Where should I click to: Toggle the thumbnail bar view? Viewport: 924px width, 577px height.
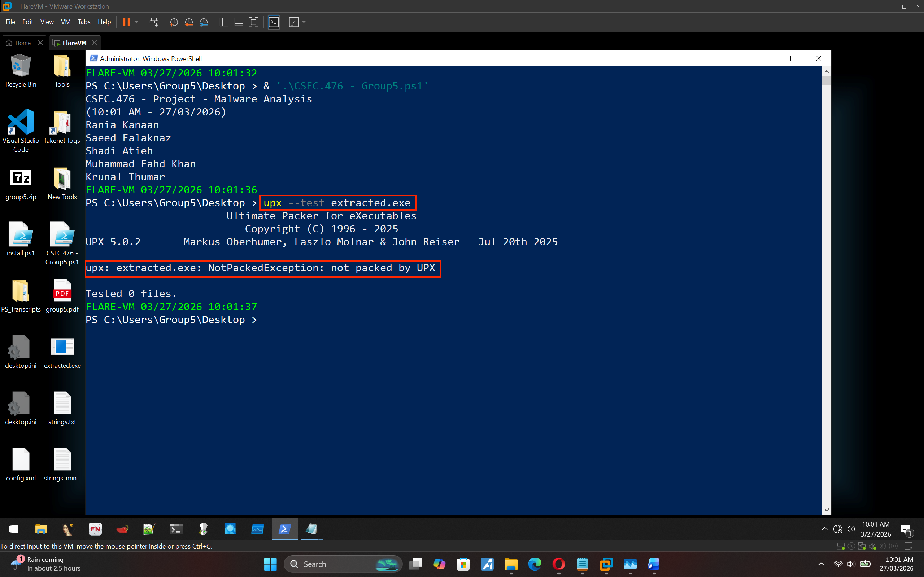click(239, 22)
